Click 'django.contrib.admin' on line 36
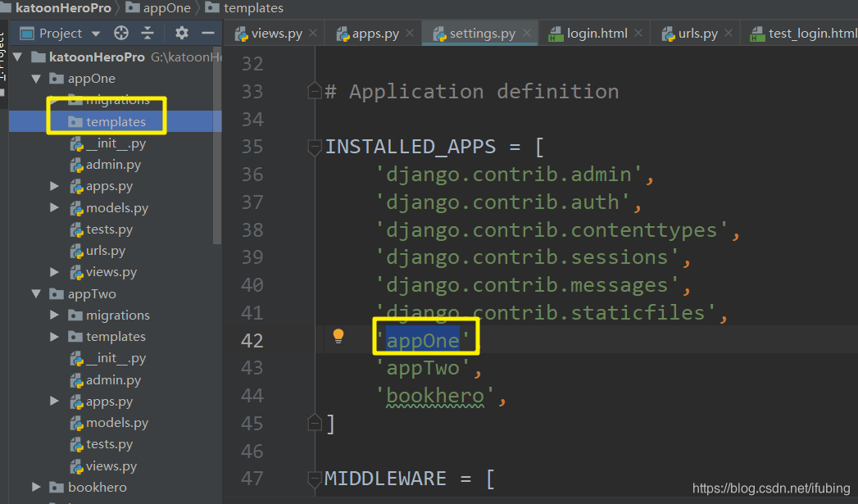This screenshot has width=858, height=504. pyautogui.click(x=509, y=175)
